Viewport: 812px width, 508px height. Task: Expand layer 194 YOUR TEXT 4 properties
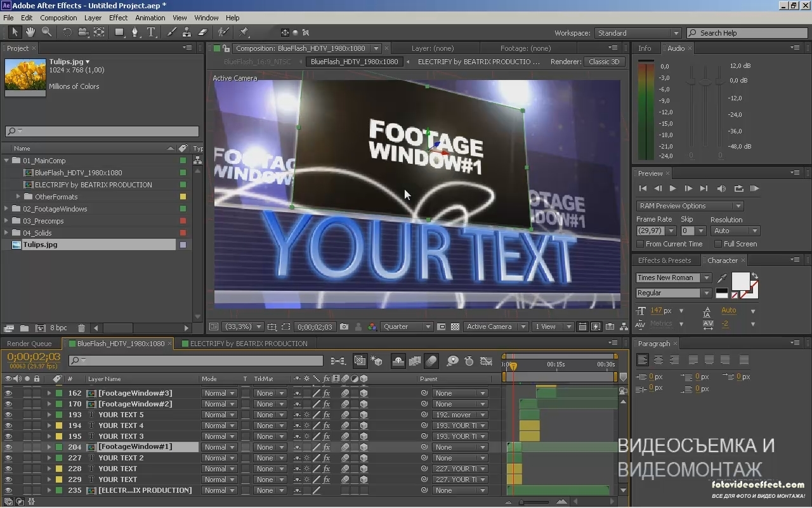tap(49, 425)
